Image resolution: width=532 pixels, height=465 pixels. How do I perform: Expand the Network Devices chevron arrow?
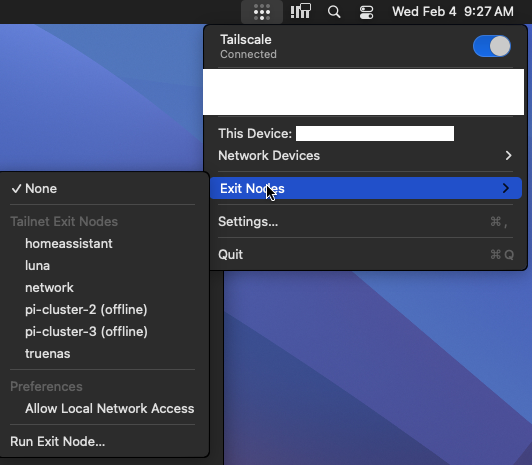508,156
